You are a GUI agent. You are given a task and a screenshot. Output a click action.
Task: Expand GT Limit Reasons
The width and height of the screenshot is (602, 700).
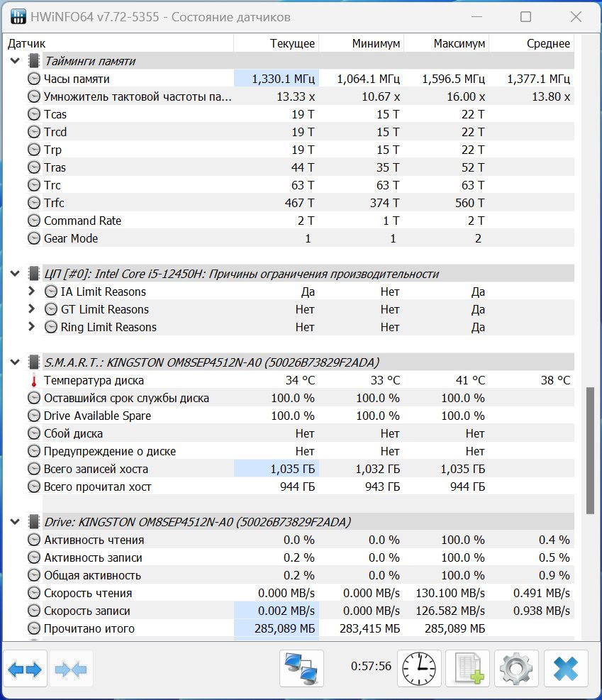(31, 309)
